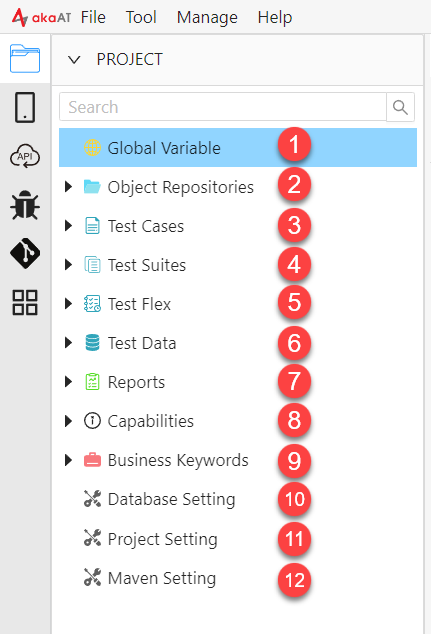Open the API cloud sidebar icon
Viewport: 431px width, 634px height.
(x=25, y=156)
